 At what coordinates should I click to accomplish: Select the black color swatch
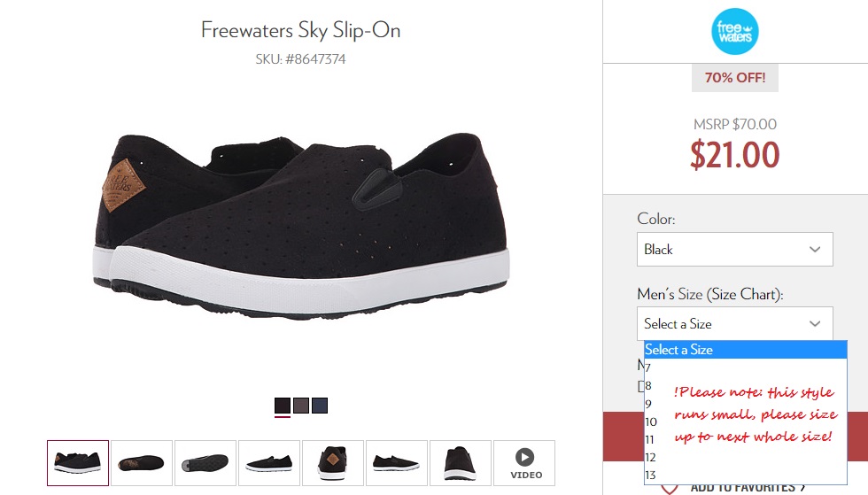(283, 406)
